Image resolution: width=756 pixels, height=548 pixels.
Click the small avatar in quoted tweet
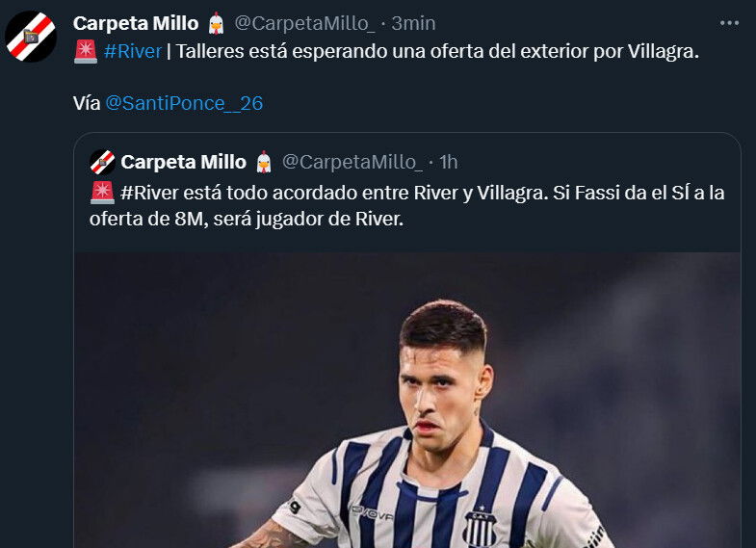coord(102,162)
